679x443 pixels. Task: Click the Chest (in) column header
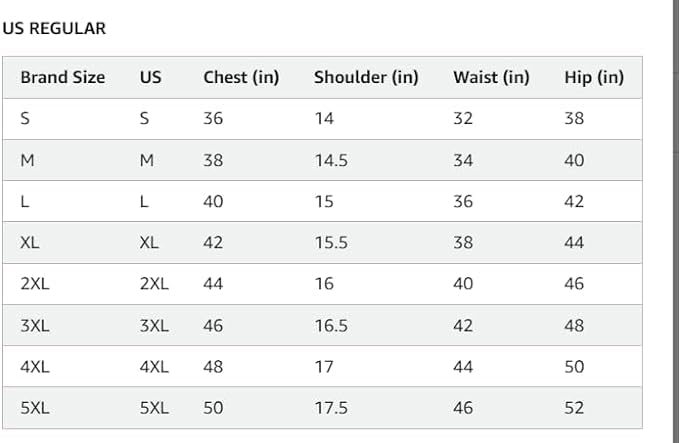point(241,77)
